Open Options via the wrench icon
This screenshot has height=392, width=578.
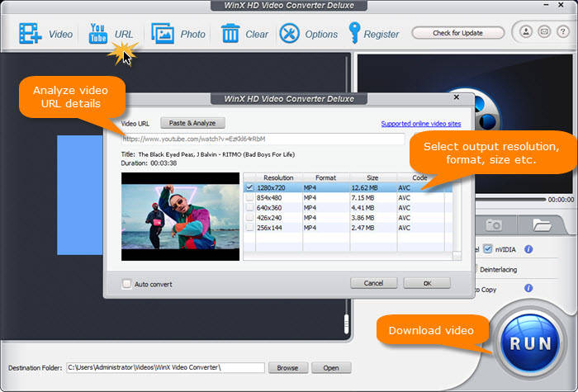(x=290, y=34)
